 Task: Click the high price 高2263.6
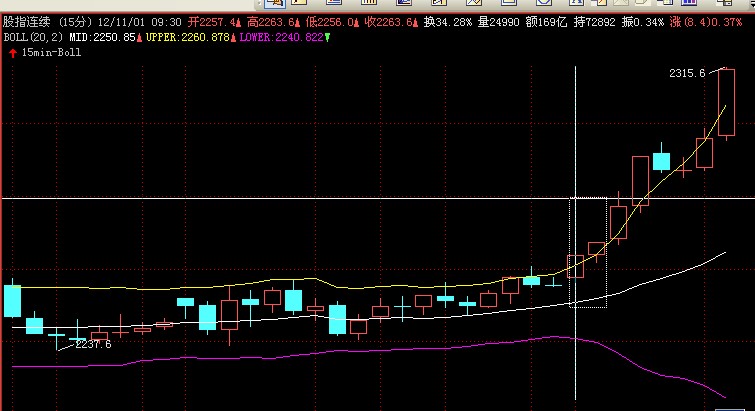pyautogui.click(x=273, y=22)
